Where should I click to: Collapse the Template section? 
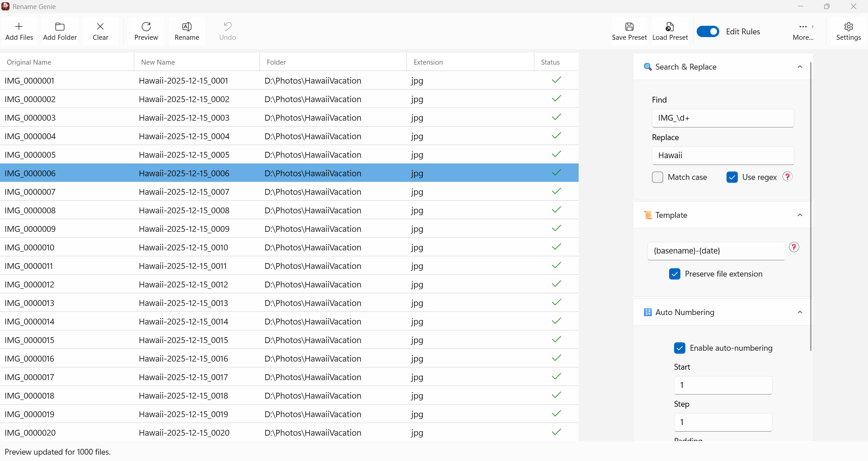[800, 215]
